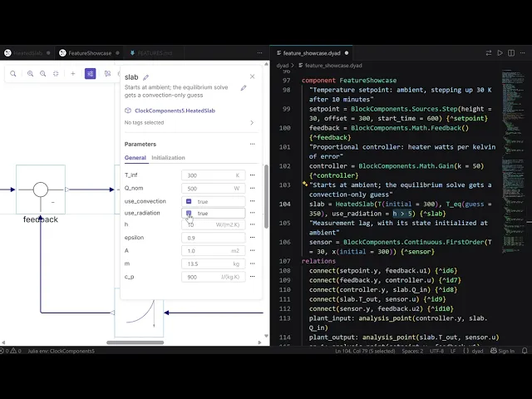Switch to the FeatureShowcase editor tab
Screen dimensions: 532x399
[89, 53]
